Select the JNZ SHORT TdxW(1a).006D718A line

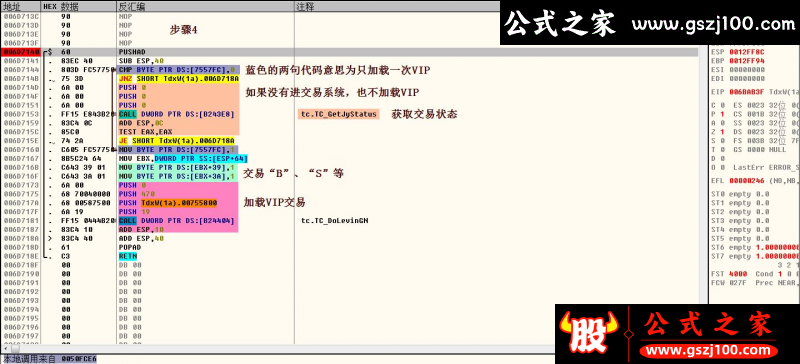[x=179, y=79]
